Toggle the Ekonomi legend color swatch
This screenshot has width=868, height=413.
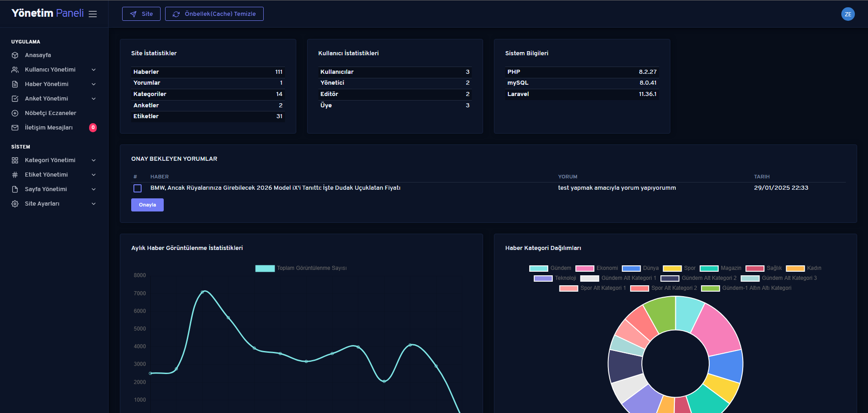coord(585,269)
